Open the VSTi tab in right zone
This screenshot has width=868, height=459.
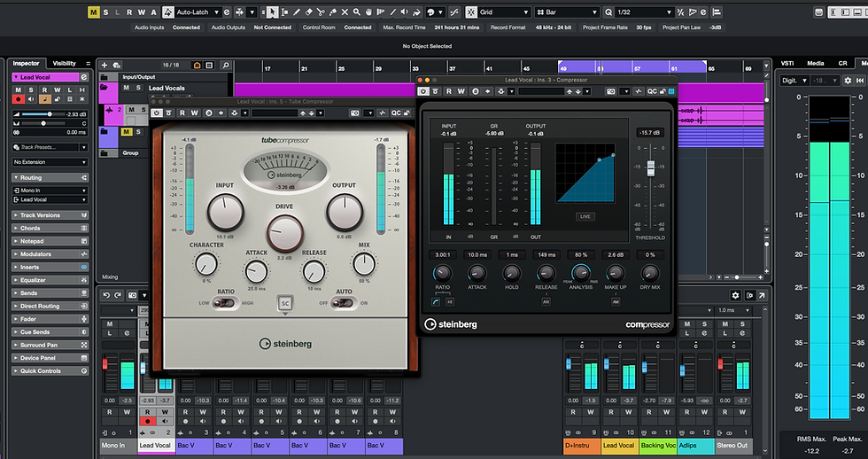click(x=787, y=64)
